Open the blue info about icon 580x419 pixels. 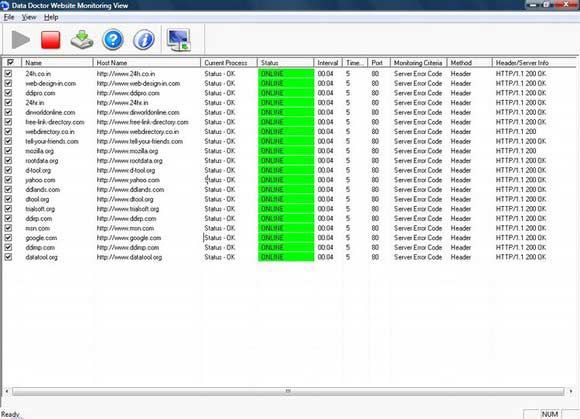(x=144, y=40)
